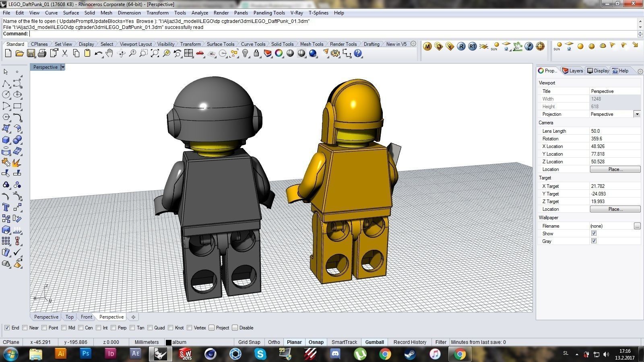Open the File menu
The image size is (644, 362).
pyautogui.click(x=6, y=13)
